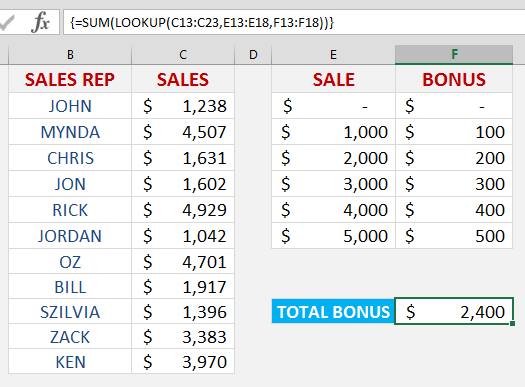Select the Total Bonus value cell 2,400
Image resolution: width=525 pixels, height=387 pixels.
point(454,311)
